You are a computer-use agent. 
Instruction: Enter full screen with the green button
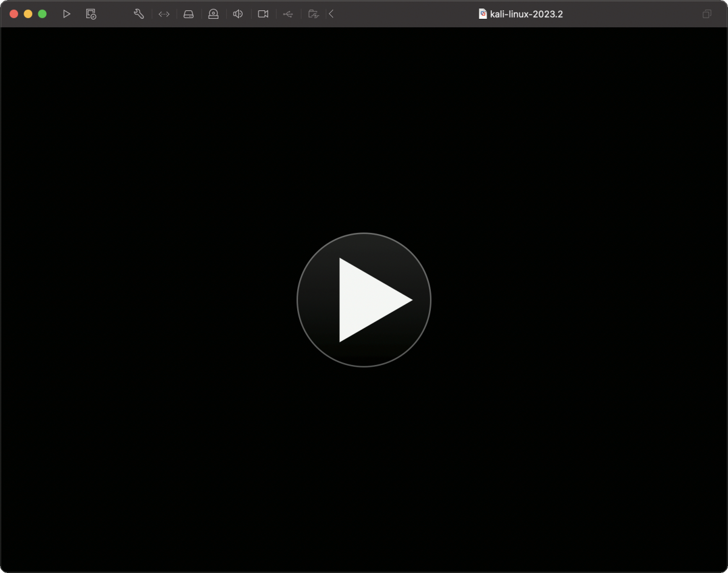coord(42,14)
